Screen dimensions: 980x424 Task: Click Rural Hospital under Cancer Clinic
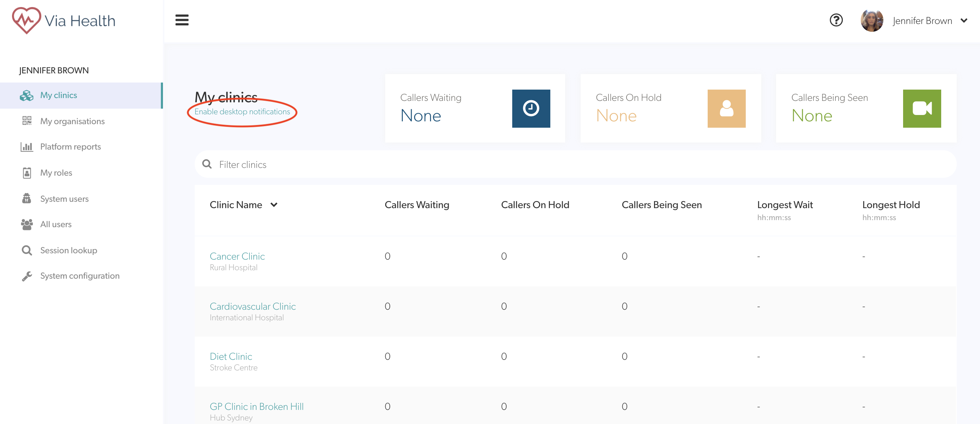click(234, 267)
